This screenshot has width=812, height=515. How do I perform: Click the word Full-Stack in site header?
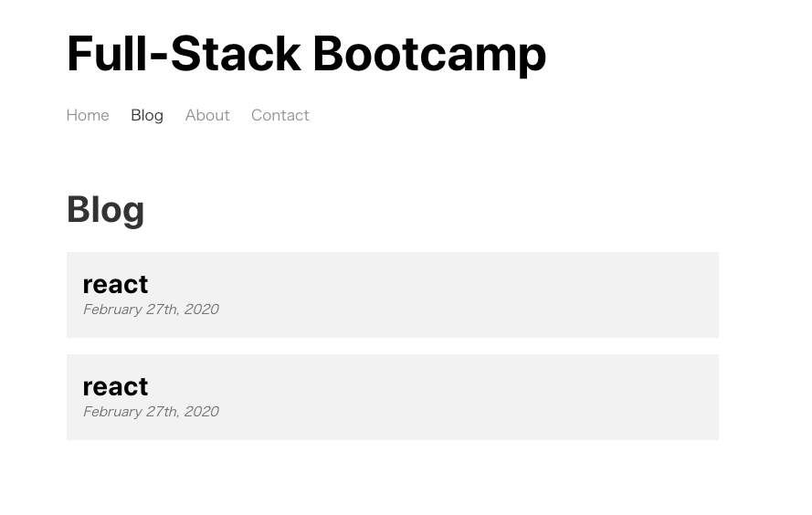(x=184, y=54)
